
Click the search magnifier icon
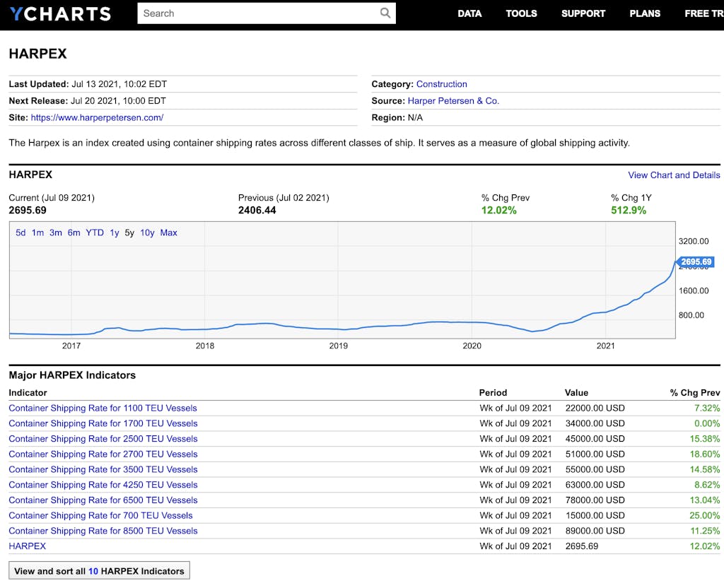[385, 13]
